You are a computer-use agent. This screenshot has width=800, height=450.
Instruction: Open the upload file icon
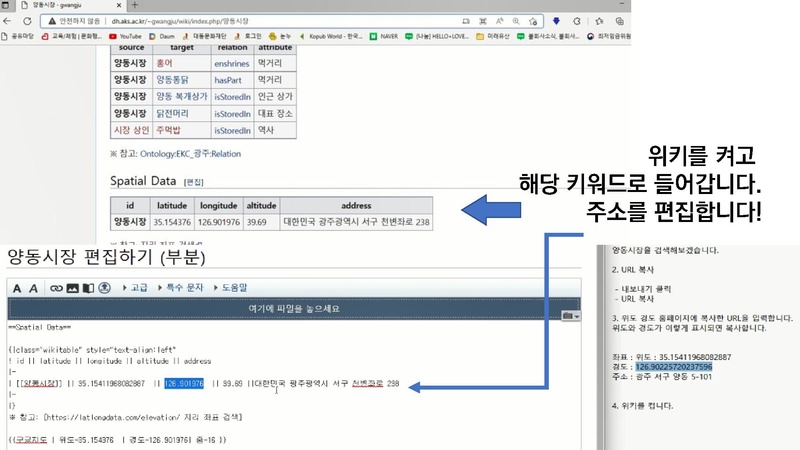(105, 288)
